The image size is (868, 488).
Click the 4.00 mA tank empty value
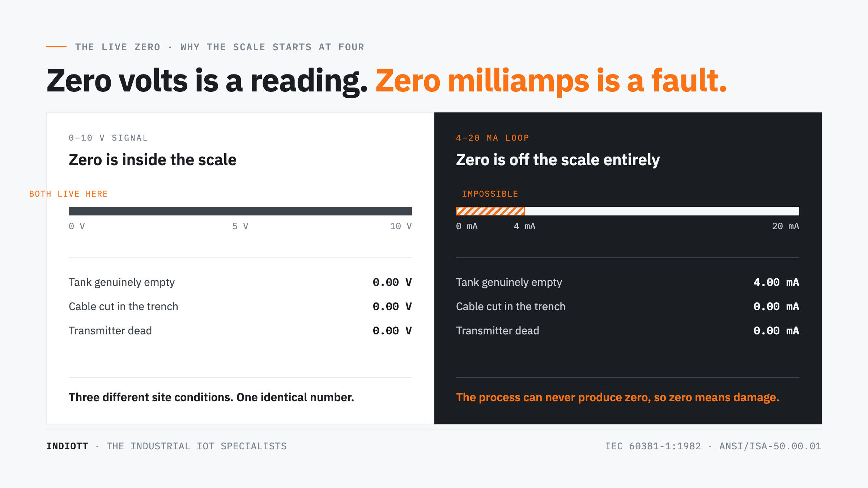776,282
